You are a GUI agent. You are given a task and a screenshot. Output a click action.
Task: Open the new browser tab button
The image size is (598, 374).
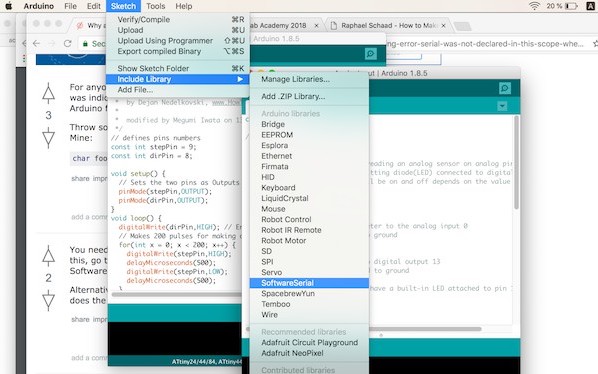point(462,26)
